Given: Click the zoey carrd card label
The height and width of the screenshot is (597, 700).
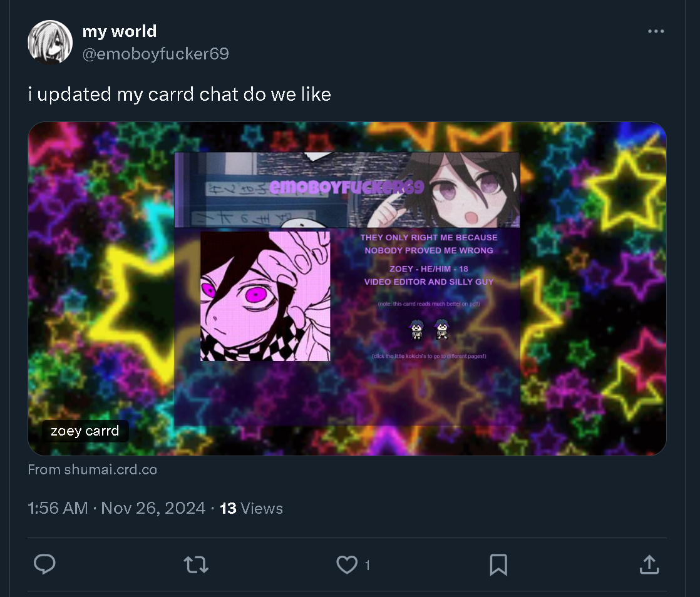Looking at the screenshot, I should click(x=85, y=431).
